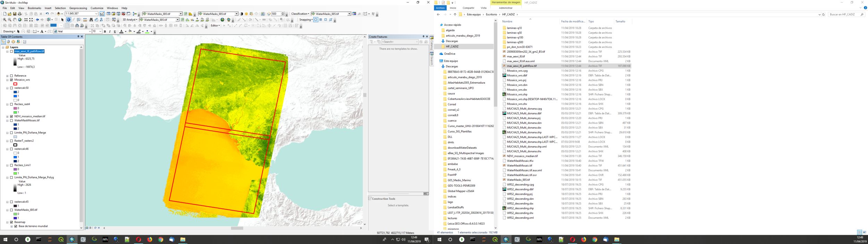The image size is (868, 244).
Task: Click the Select Elements arrow tool
Action: coord(62,20)
